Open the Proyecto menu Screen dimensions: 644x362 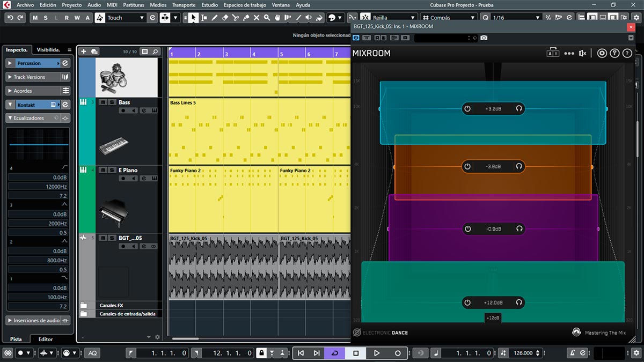pyautogui.click(x=72, y=5)
